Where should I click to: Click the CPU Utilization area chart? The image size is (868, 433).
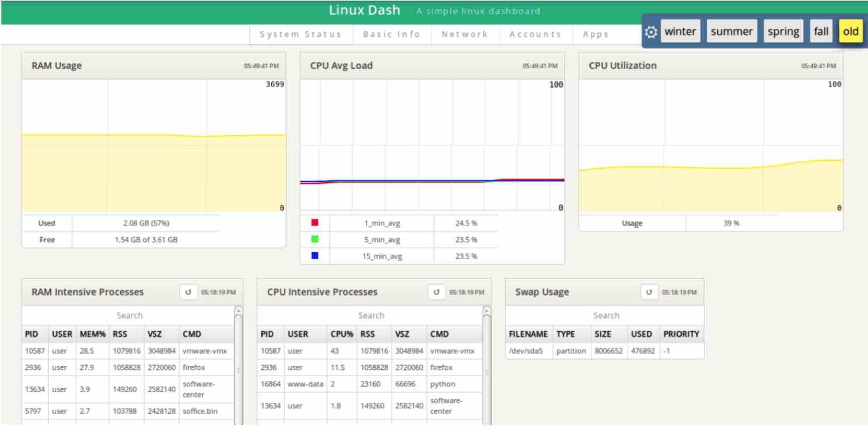[711, 146]
